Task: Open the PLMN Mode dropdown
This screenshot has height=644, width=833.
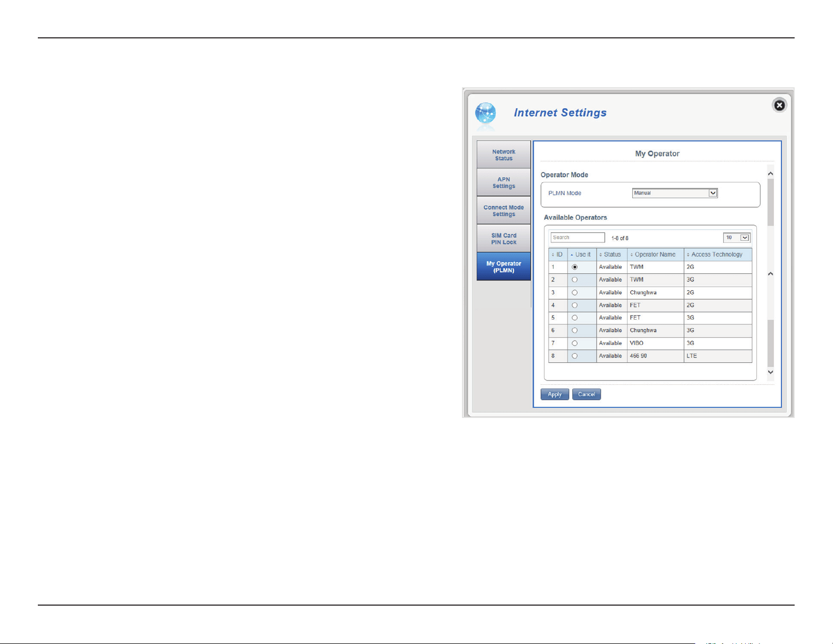Action: pyautogui.click(x=675, y=193)
